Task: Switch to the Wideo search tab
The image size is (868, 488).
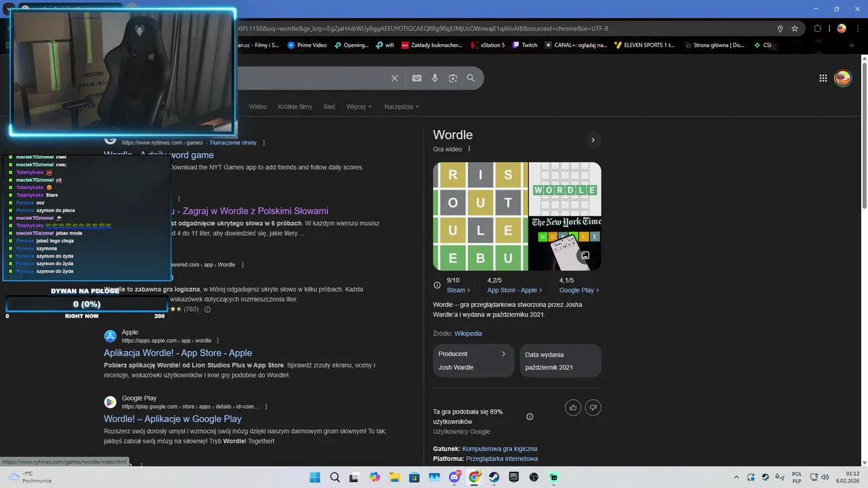Action: tap(258, 106)
